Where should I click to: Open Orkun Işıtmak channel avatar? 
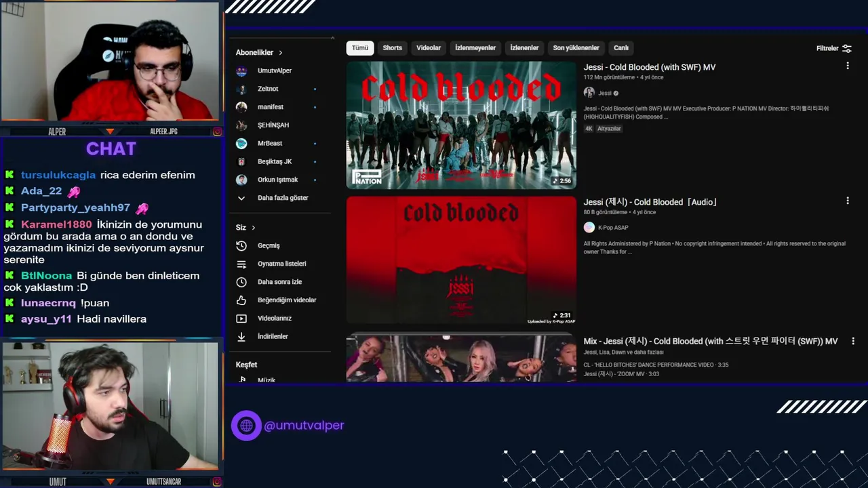(x=241, y=180)
